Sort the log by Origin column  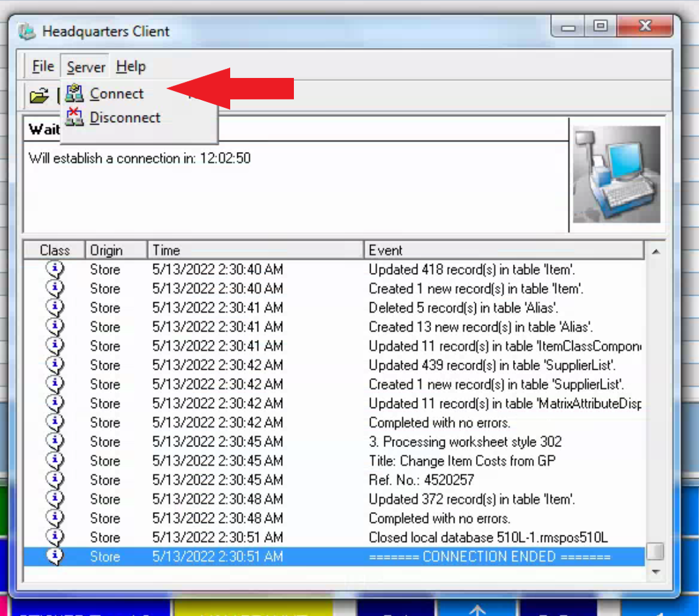[116, 250]
